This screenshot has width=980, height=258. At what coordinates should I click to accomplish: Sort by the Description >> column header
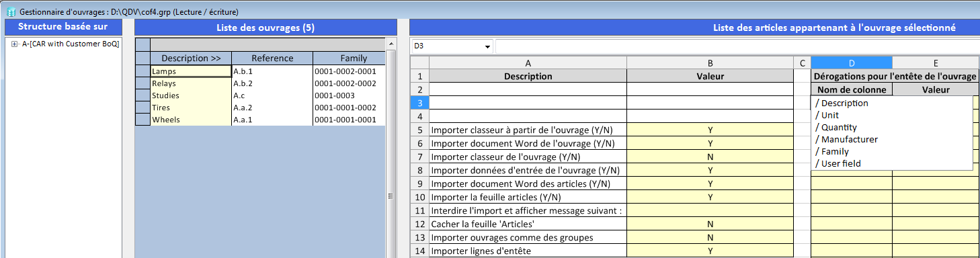(191, 58)
